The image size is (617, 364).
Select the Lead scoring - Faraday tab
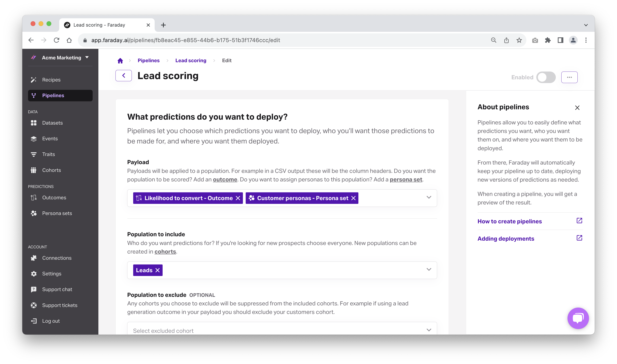(x=107, y=25)
